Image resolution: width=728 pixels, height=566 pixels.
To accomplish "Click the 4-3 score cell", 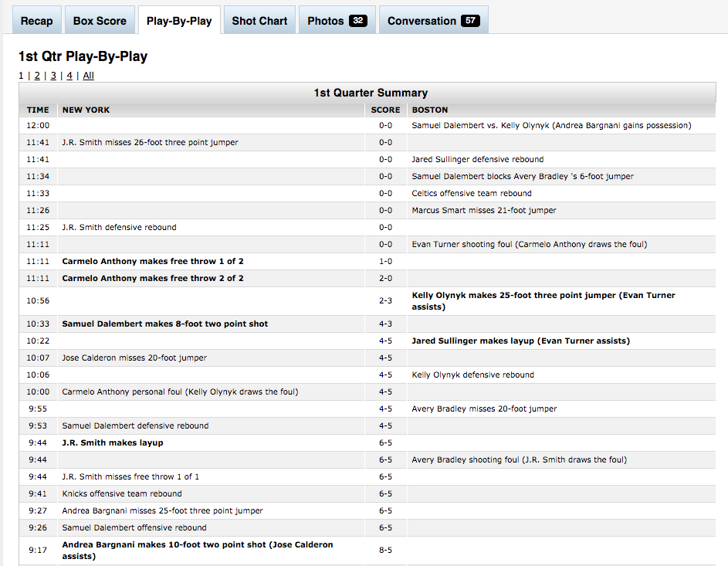I will (x=385, y=324).
